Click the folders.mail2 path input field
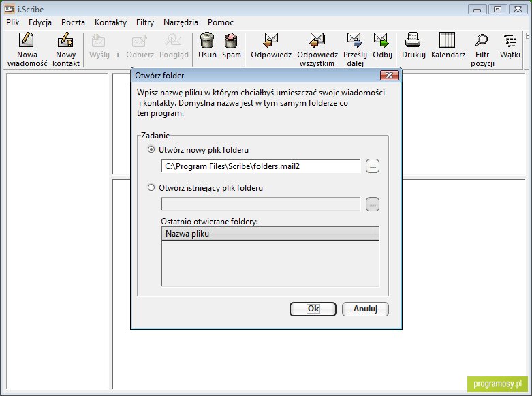The height and width of the screenshot is (396, 532). tap(261, 166)
